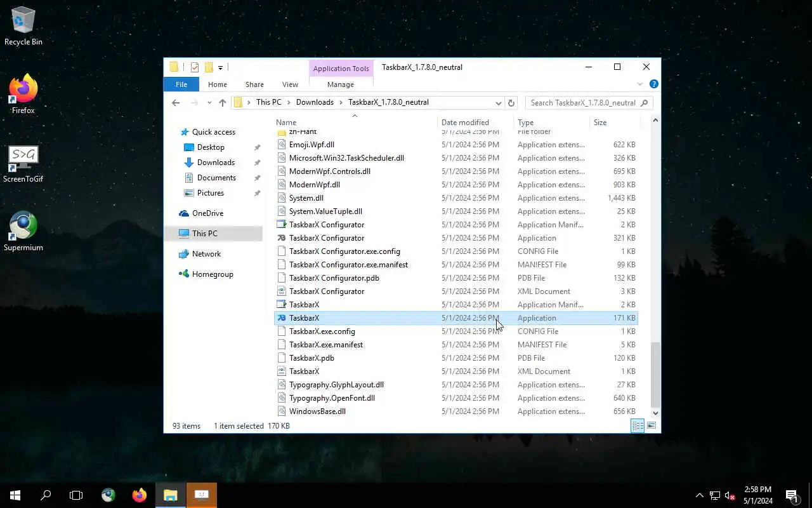Switch to the Home ribbon tab

point(217,84)
